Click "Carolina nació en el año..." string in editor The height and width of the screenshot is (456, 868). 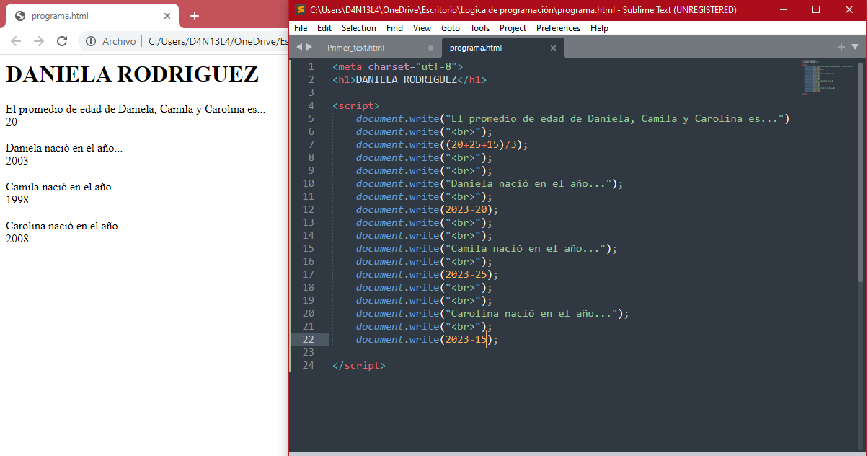pyautogui.click(x=532, y=313)
